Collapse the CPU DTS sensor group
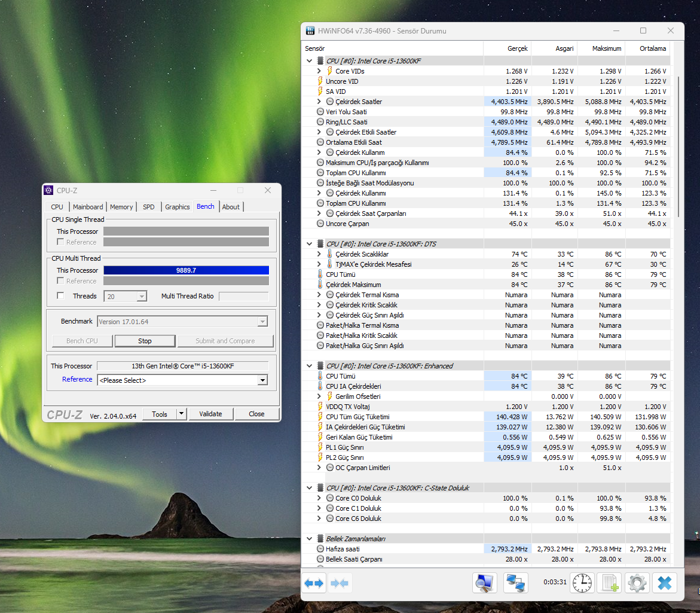Viewport: 700px width, 613px height. (x=309, y=244)
